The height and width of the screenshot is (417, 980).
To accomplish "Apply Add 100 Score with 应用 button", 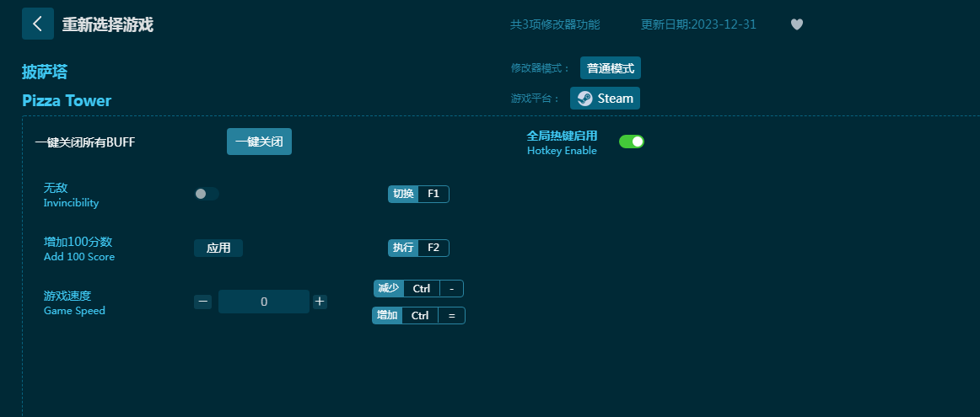I will click(x=218, y=248).
